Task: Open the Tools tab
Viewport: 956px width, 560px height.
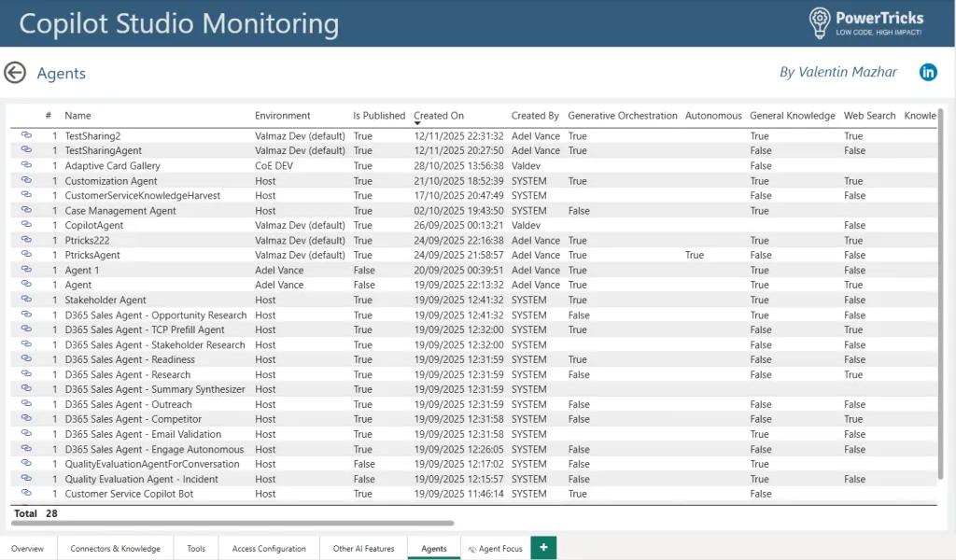Action: pyautogui.click(x=196, y=549)
